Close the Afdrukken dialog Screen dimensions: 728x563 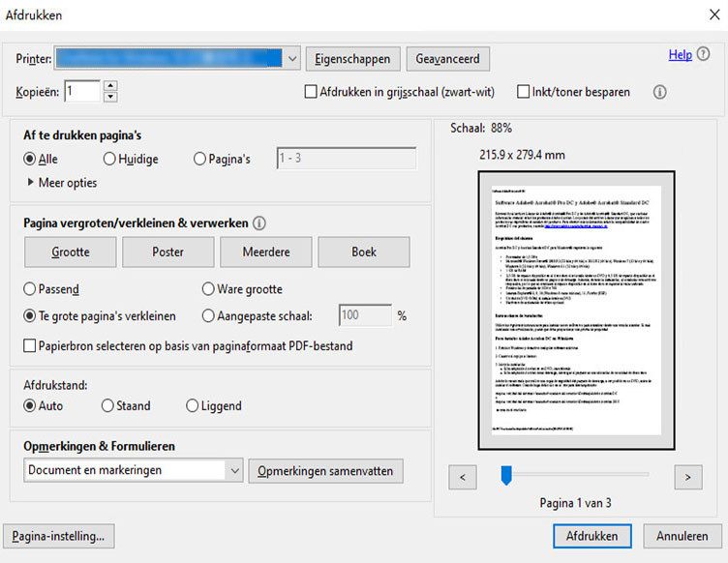tap(714, 15)
